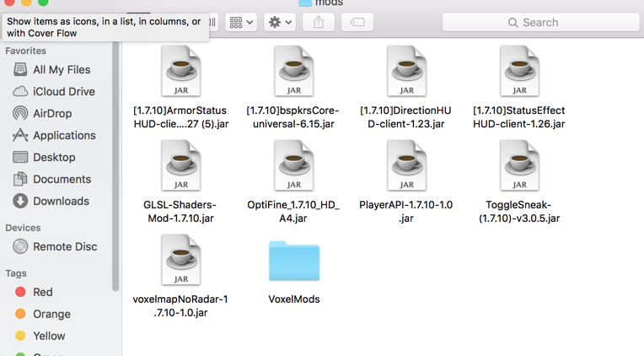Open the Action gear menu
Image resolution: width=644 pixels, height=356 pixels.
tap(280, 22)
